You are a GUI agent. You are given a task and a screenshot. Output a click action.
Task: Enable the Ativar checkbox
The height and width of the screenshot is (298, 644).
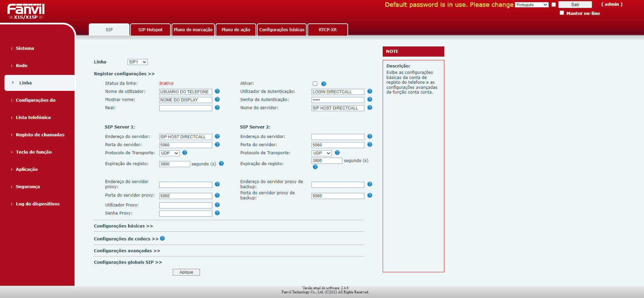point(315,84)
